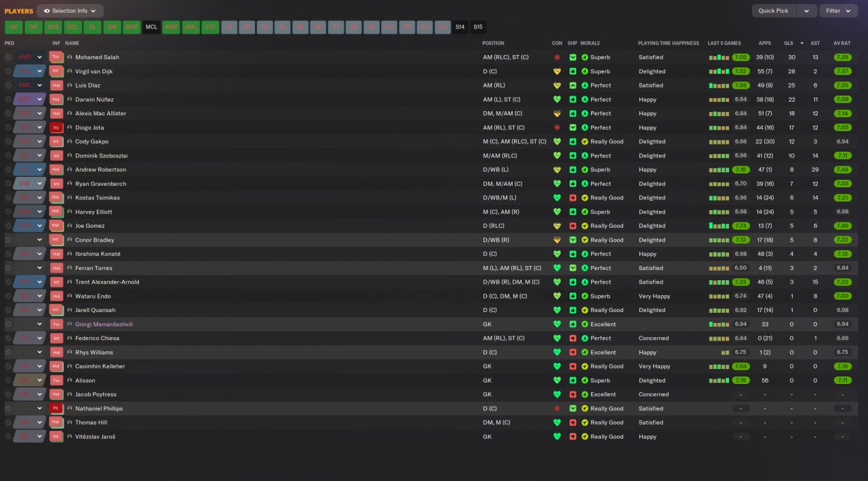Click Vitězslav Jaroš's condition heart icon
This screenshot has width=868, height=481.
[557, 437]
